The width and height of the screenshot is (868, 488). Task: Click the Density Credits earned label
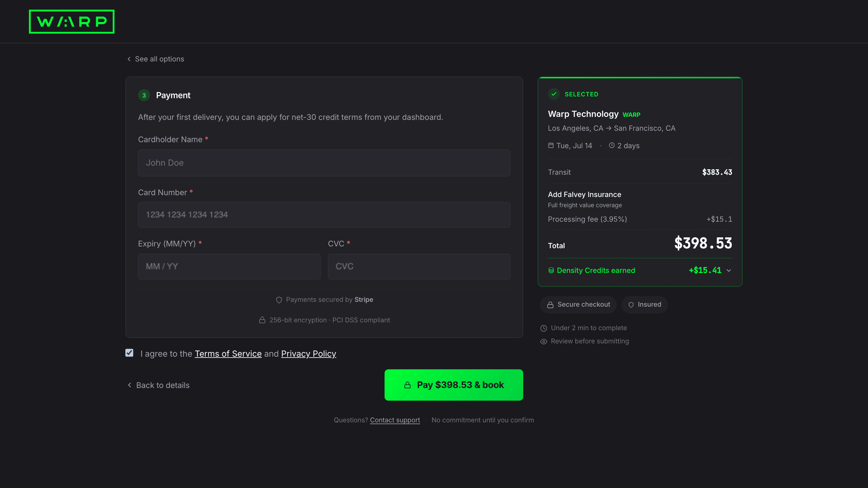tap(596, 271)
